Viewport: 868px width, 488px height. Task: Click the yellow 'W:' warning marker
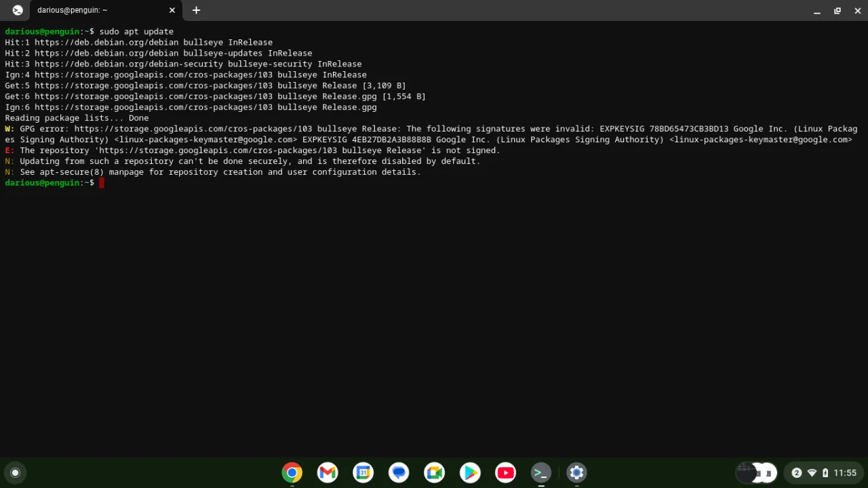coord(9,129)
